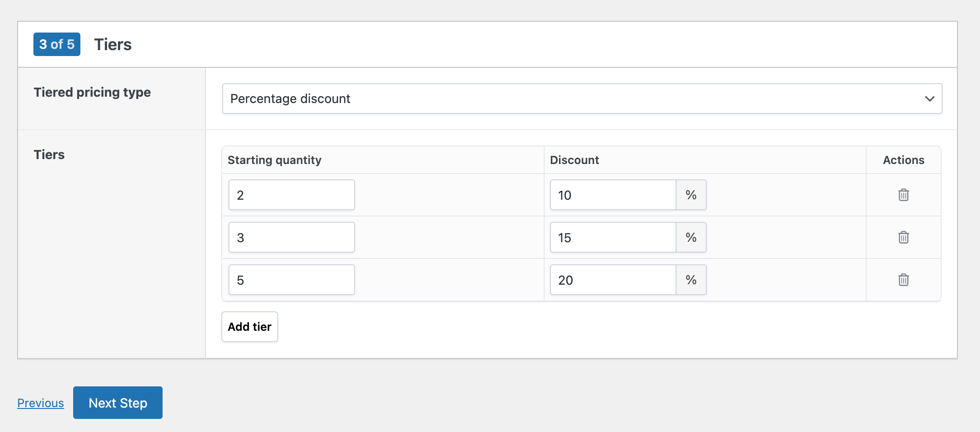This screenshot has height=432, width=980.
Task: Click the % suffix beside the 10 discount
Action: pyautogui.click(x=691, y=195)
